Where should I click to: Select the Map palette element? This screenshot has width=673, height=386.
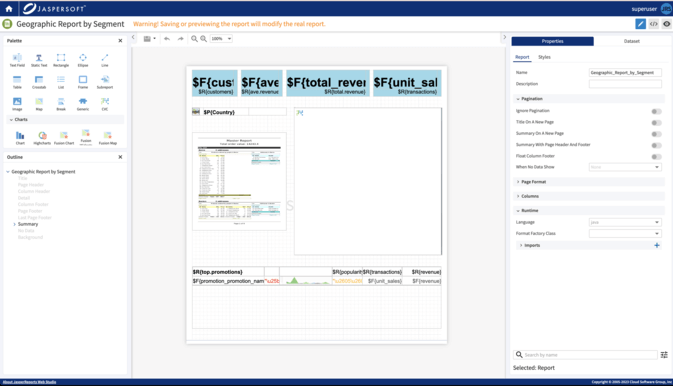pos(39,104)
